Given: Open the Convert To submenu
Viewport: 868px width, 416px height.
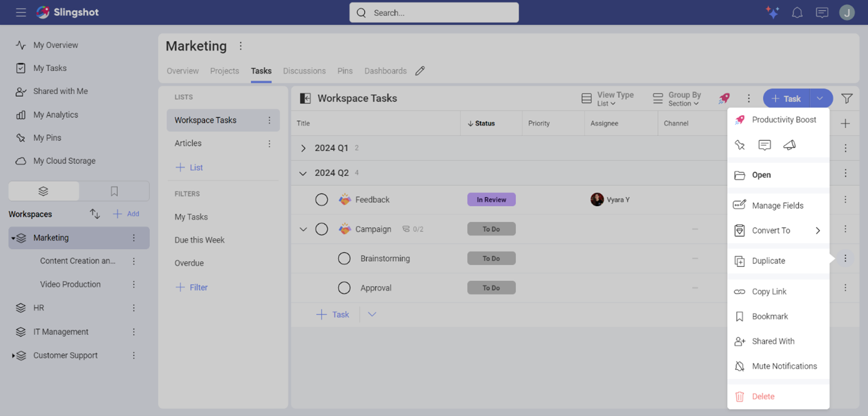Looking at the screenshot, I should tap(778, 230).
